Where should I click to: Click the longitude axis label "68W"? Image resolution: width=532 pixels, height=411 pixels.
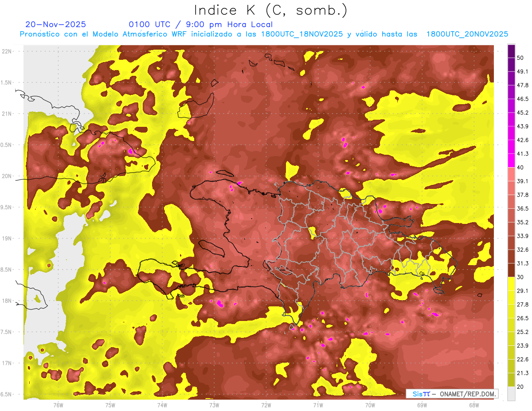[474, 405]
